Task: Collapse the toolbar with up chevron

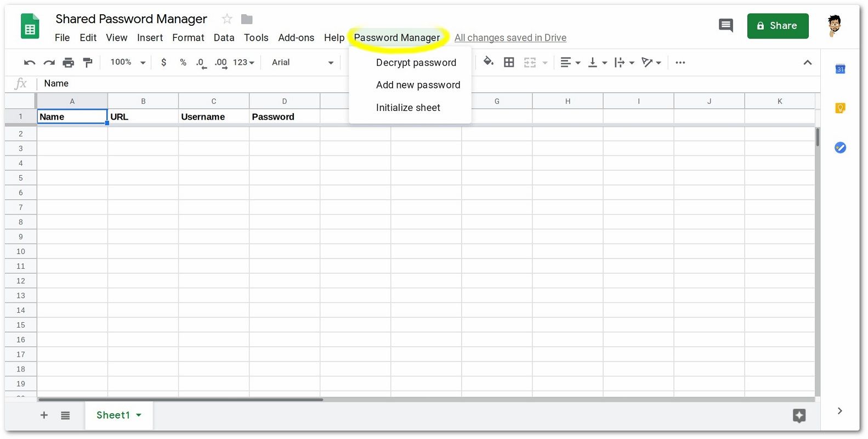Action: (808, 63)
